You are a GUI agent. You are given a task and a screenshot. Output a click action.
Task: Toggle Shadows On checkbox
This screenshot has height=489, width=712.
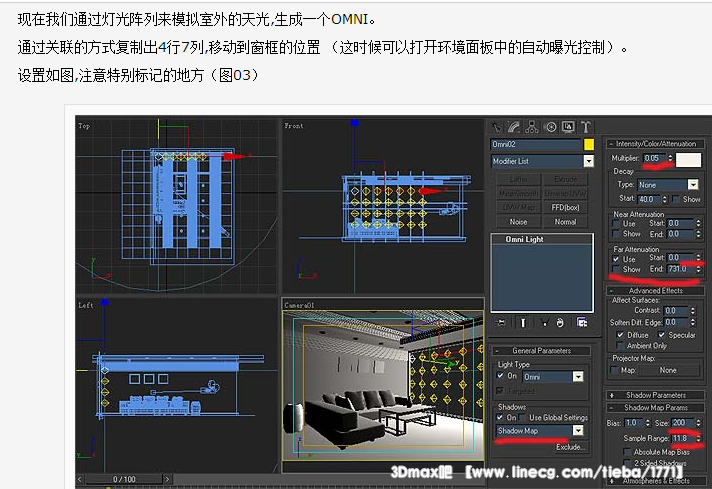[x=500, y=417]
